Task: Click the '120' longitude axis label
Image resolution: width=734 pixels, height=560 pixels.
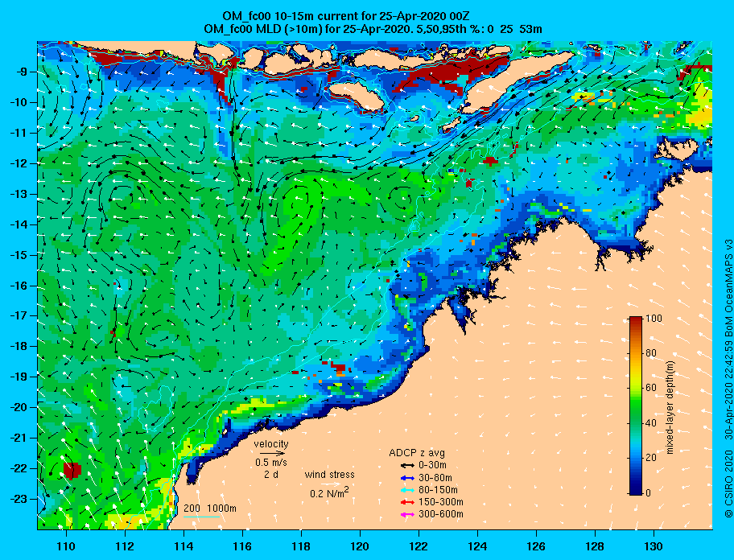Action: 360,546
